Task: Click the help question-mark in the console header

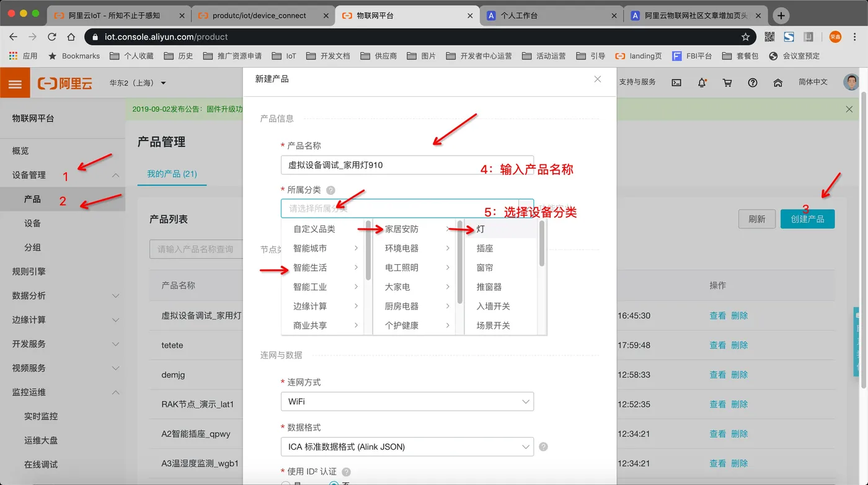Action: pyautogui.click(x=753, y=82)
